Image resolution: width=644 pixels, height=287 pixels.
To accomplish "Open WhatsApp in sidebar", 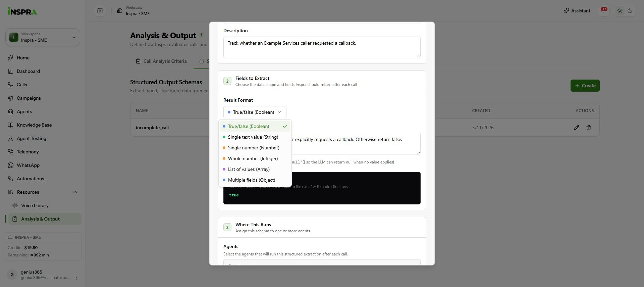I will (43, 165).
